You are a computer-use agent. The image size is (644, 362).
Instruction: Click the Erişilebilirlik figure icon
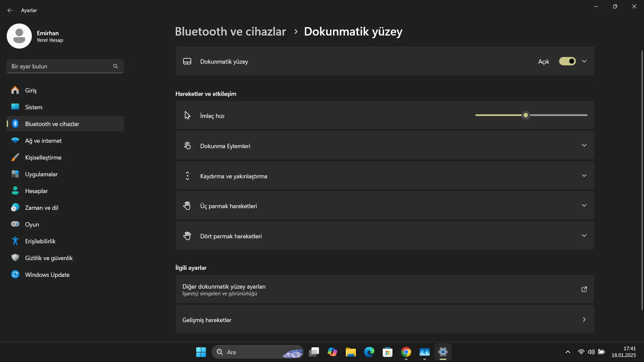point(15,241)
